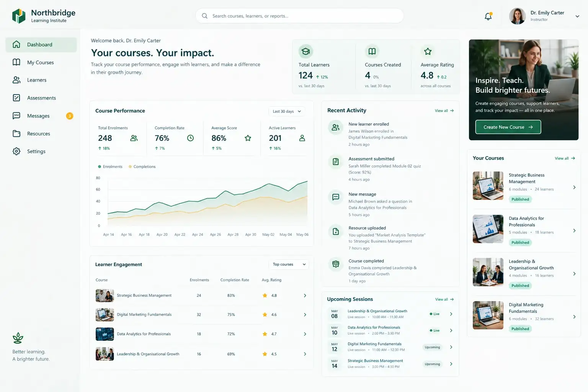
Task: Click the notification bell icon
Action: (488, 16)
